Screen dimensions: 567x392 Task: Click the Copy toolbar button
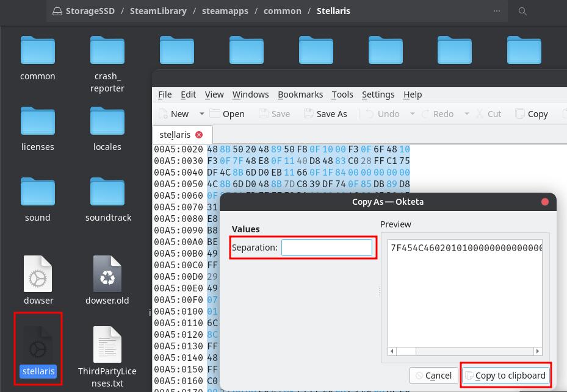tap(532, 114)
